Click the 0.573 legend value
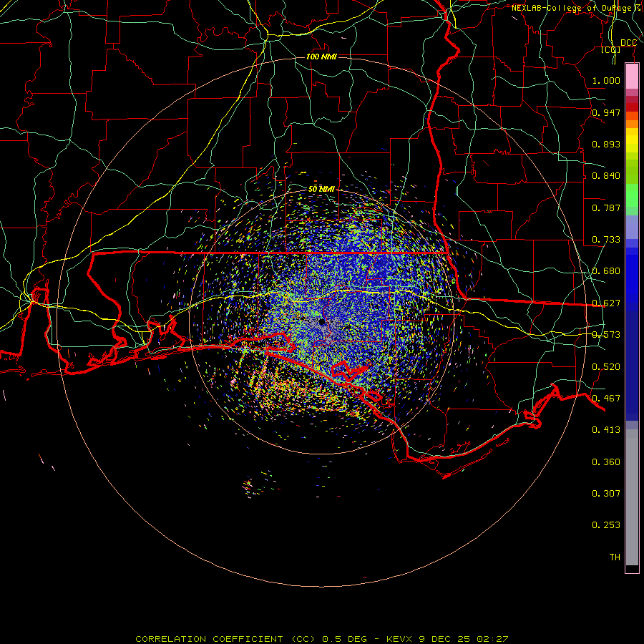This screenshot has height=644, width=644. click(606, 334)
